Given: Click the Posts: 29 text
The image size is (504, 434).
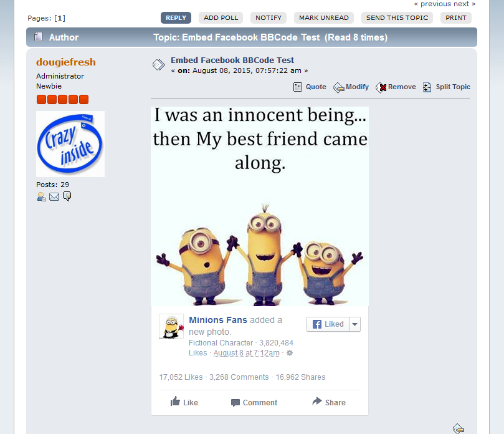Looking at the screenshot, I should [52, 185].
